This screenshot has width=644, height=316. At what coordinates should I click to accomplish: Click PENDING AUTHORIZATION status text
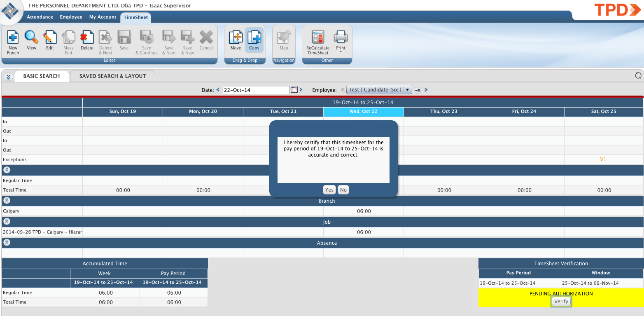(561, 294)
